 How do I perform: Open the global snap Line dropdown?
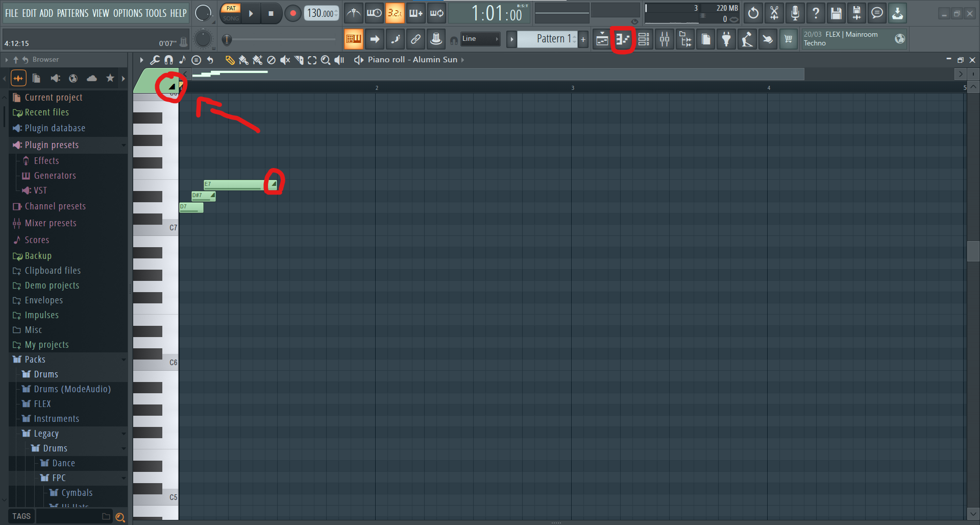point(480,39)
